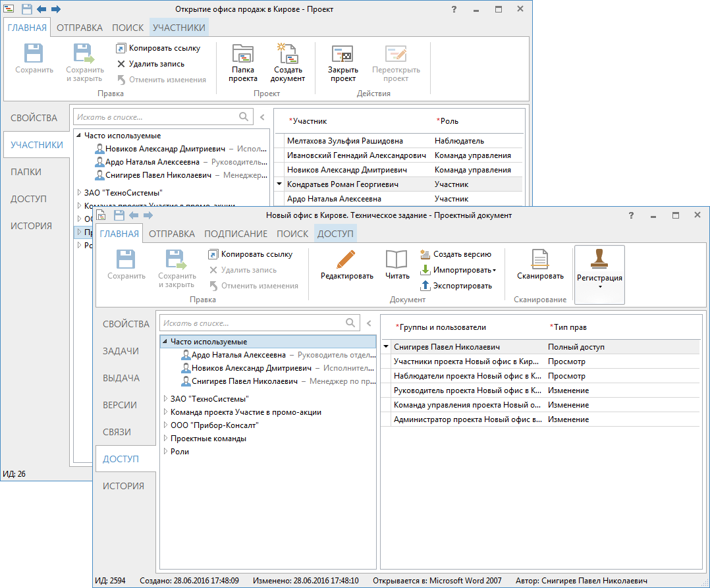Select the ВЕРСИИ side tab
Screen dimensions: 710x588
click(120, 405)
